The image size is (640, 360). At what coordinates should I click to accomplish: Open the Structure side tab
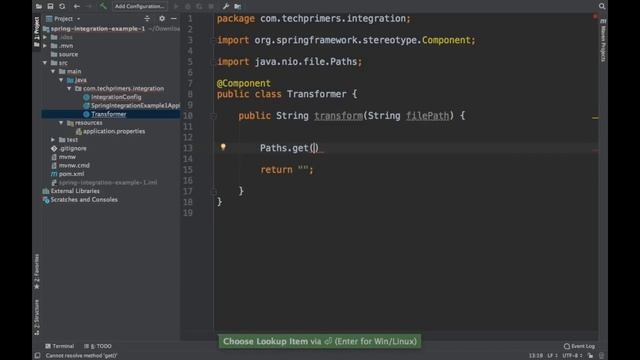(37, 317)
